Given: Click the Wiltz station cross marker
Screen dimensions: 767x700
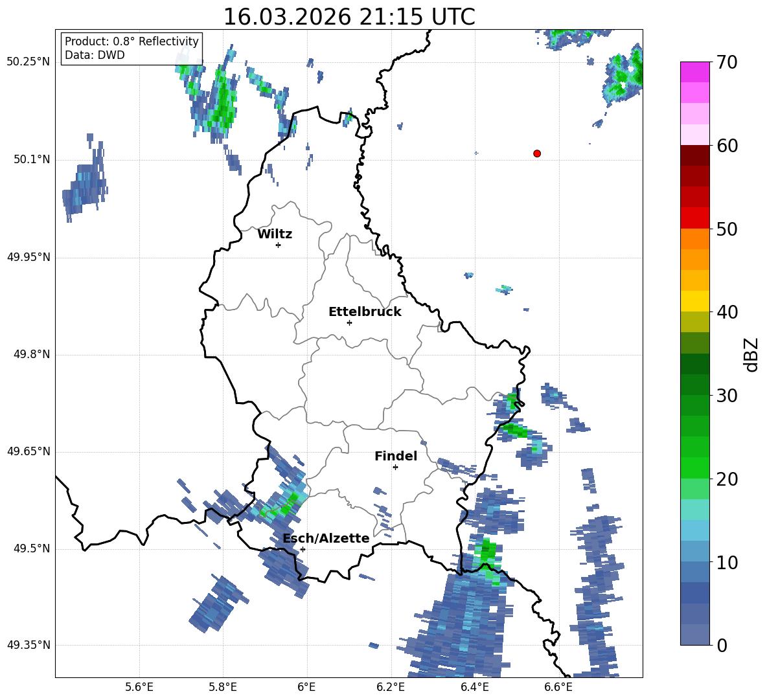Looking at the screenshot, I should click(279, 245).
